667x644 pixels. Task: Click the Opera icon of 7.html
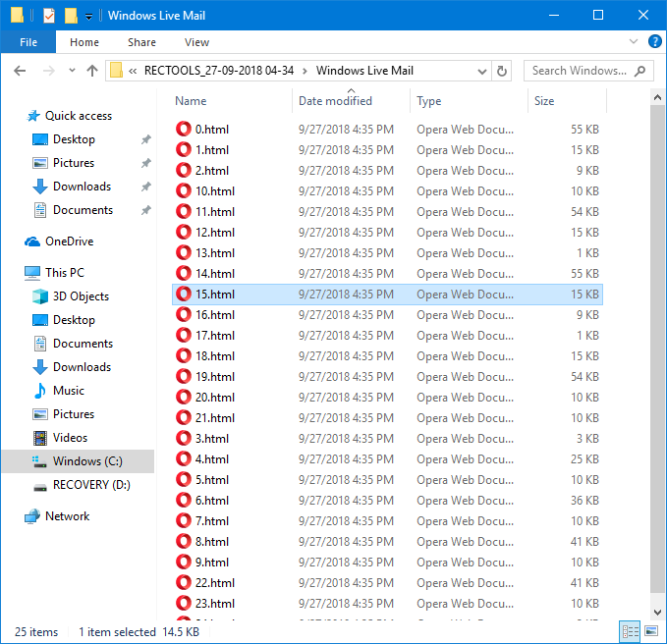[184, 520]
